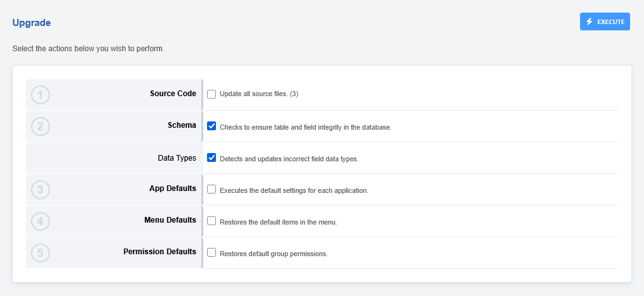Click the step 1 circle icon
Image resolution: width=644 pixels, height=296 pixels.
tap(41, 95)
